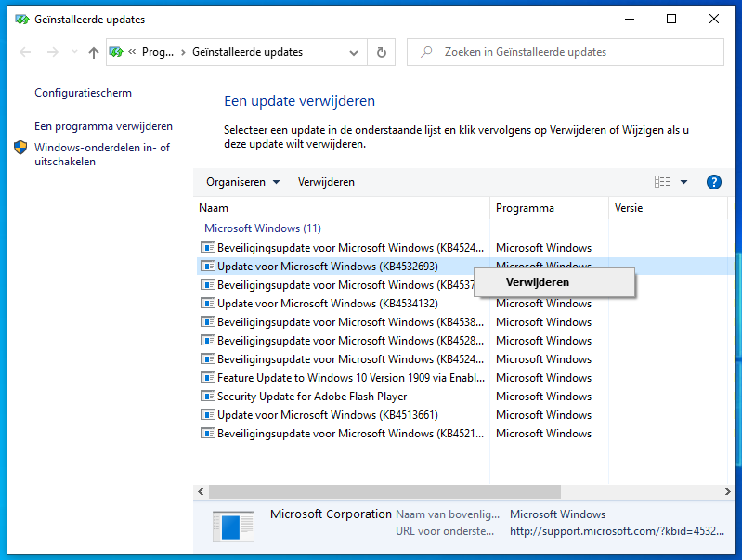Select Feature Update to Windows 10 Version 1909

[x=325, y=378]
